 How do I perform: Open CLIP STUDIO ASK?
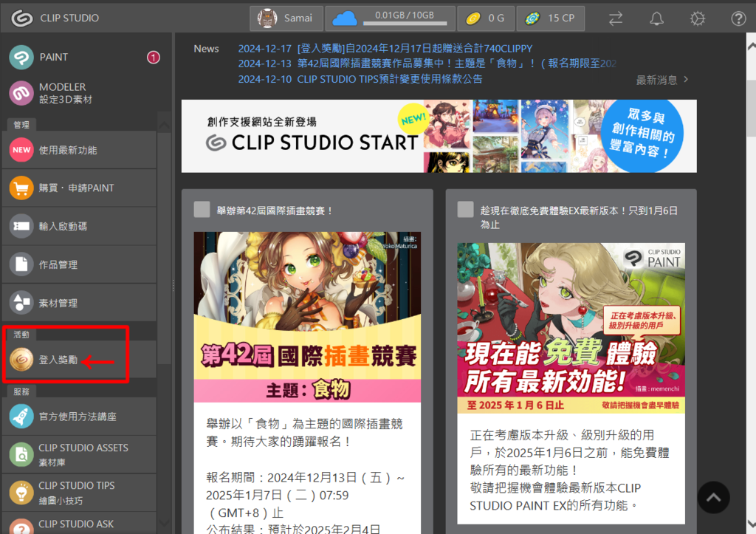[79, 524]
